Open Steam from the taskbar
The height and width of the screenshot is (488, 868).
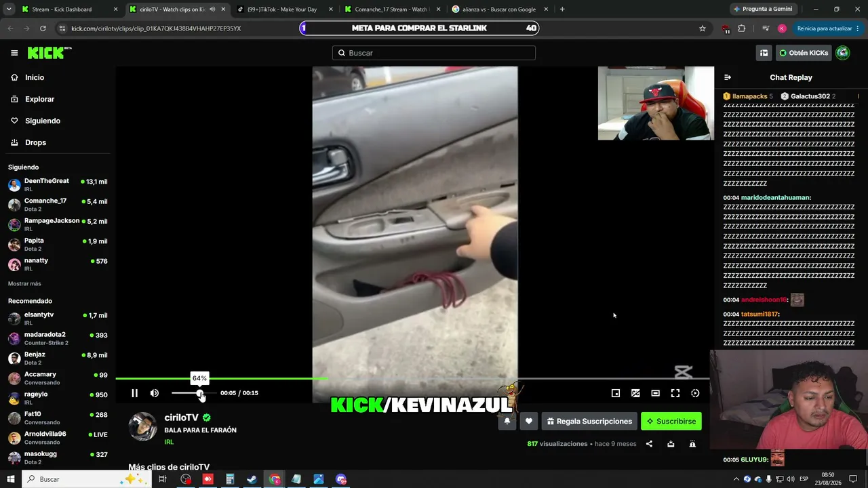click(252, 479)
